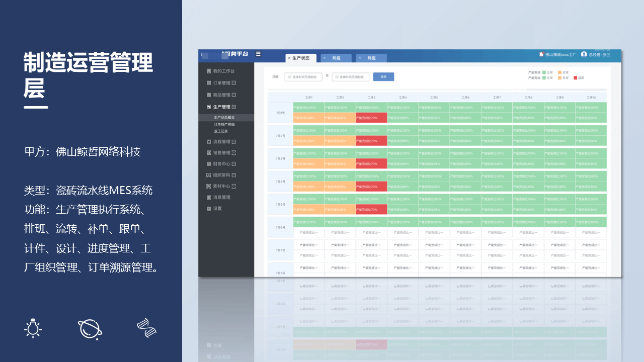
Task: Open the user avatar icon for 总经理-张三
Action: point(584,54)
